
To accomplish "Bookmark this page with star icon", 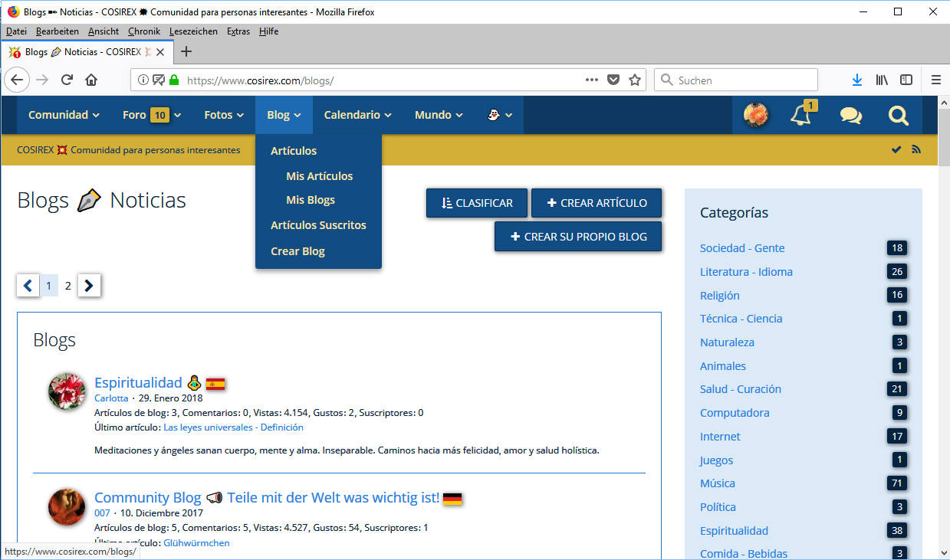I will pyautogui.click(x=634, y=80).
